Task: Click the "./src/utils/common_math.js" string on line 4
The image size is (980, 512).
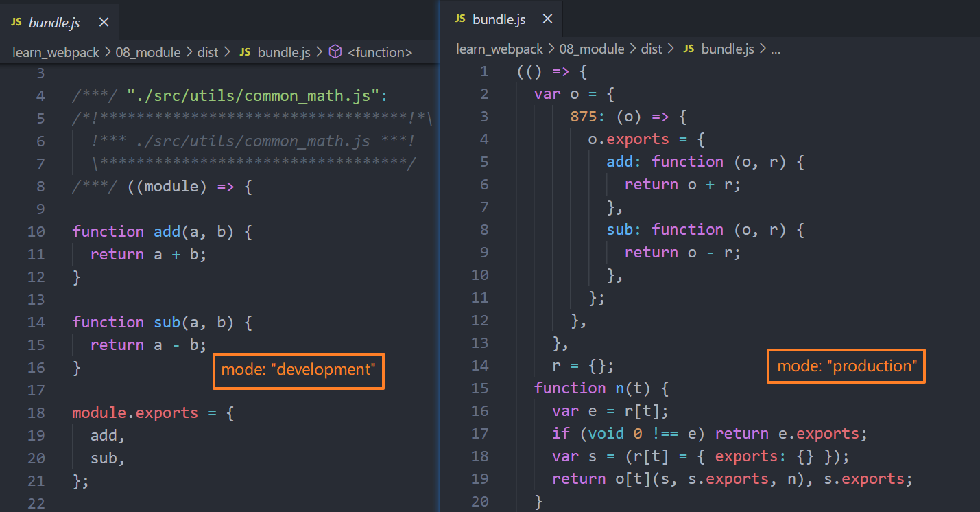Action: pos(254,95)
